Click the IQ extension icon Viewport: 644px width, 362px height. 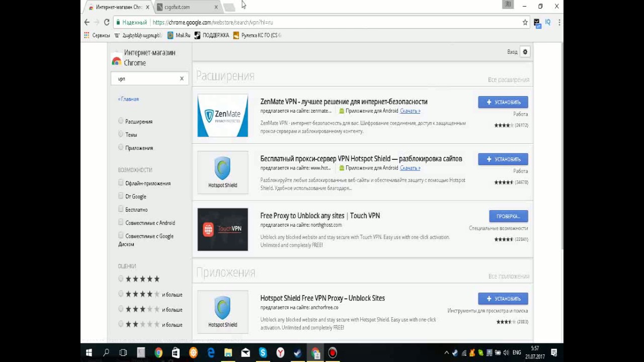coord(548,22)
